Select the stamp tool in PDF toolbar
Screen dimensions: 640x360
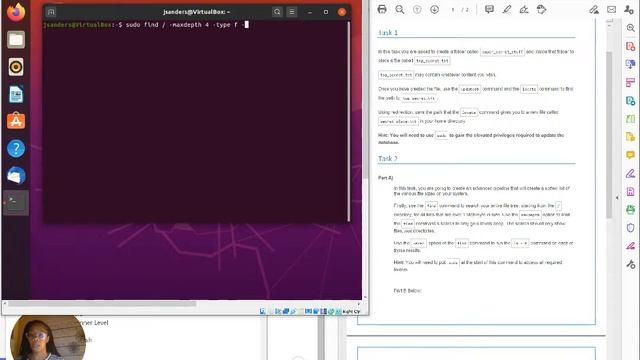click(x=542, y=9)
